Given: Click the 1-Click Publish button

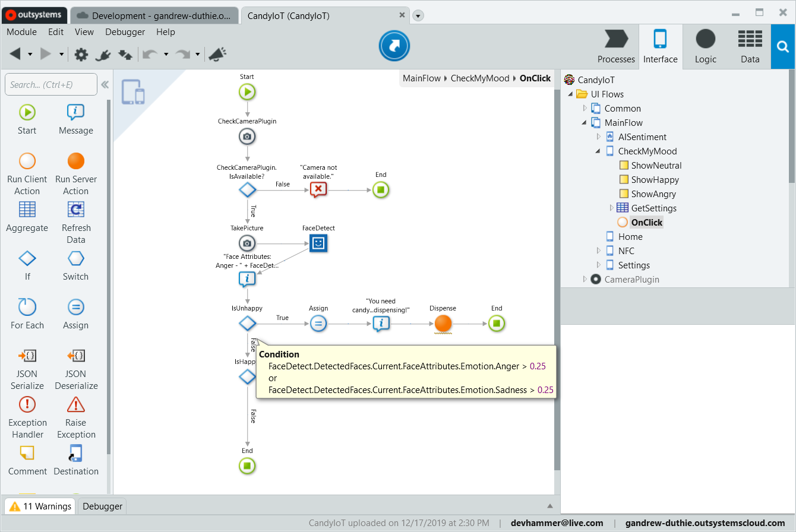Looking at the screenshot, I should tap(394, 46).
